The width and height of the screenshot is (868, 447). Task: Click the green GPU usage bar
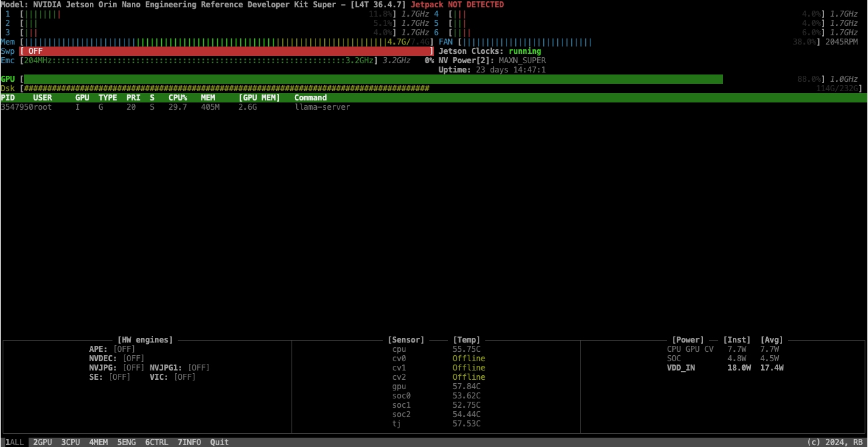[x=373, y=79]
